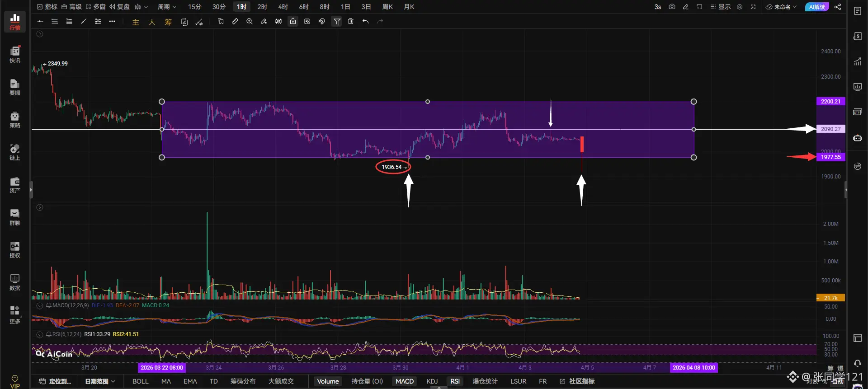
Task: Toggle the RSI indicator button
Action: click(455, 381)
